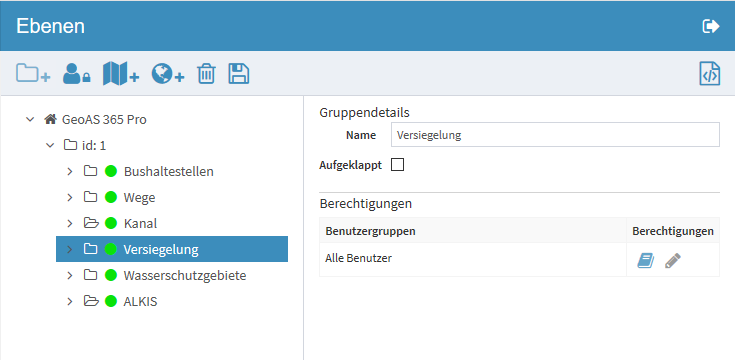The height and width of the screenshot is (360, 735).
Task: Collapse the id: 1 folder node
Action: 50,145
